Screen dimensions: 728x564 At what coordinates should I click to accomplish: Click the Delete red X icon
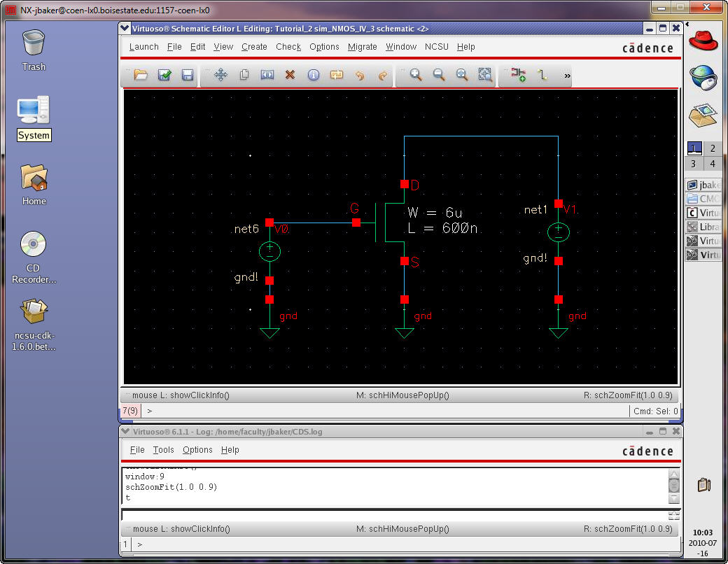(290, 75)
